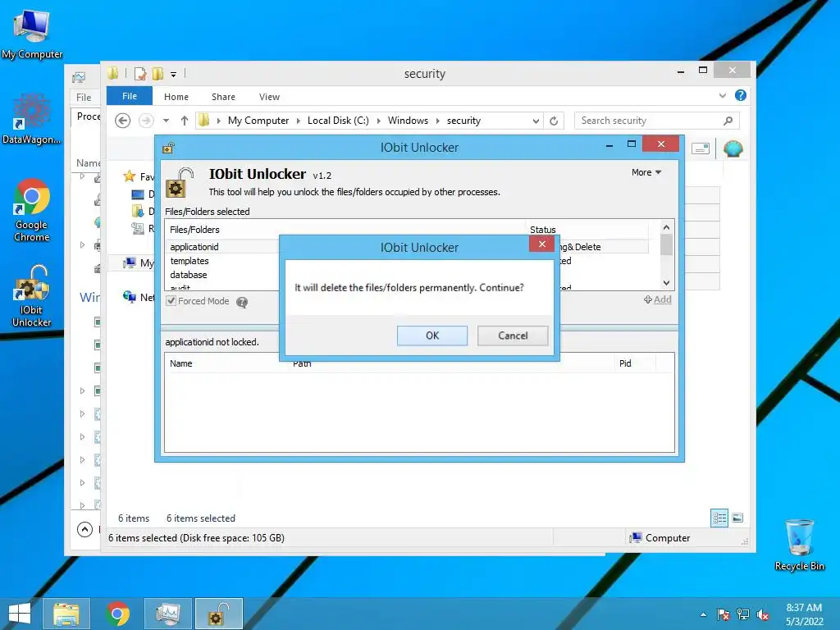The width and height of the screenshot is (840, 630).
Task: Open recent locations dropdown arrow
Action: coord(166,121)
